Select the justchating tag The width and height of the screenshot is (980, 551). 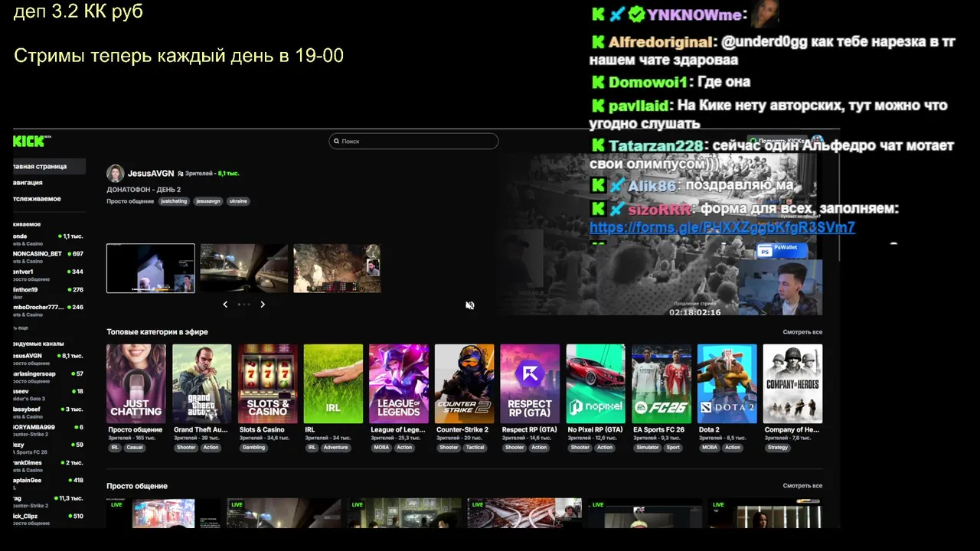click(173, 201)
